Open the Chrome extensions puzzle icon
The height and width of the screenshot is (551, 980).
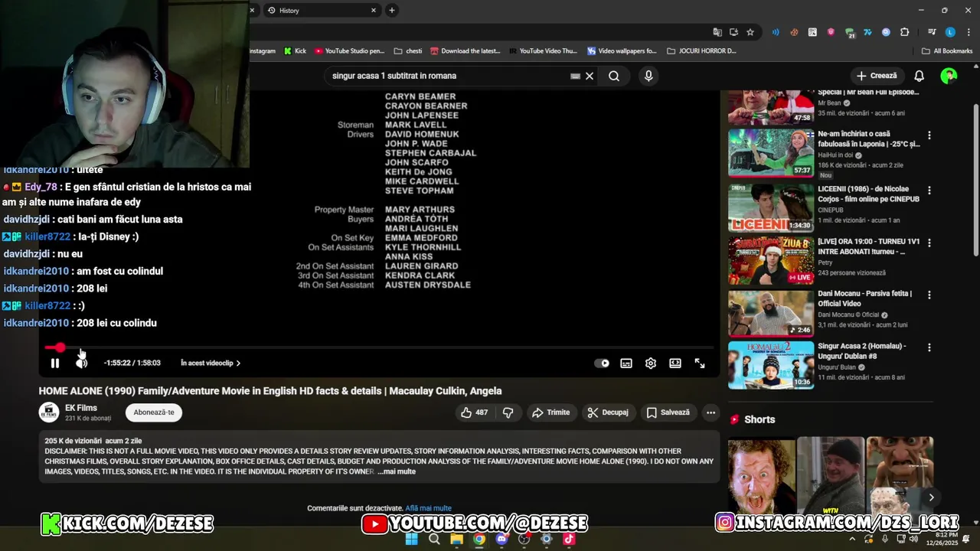[x=905, y=32]
